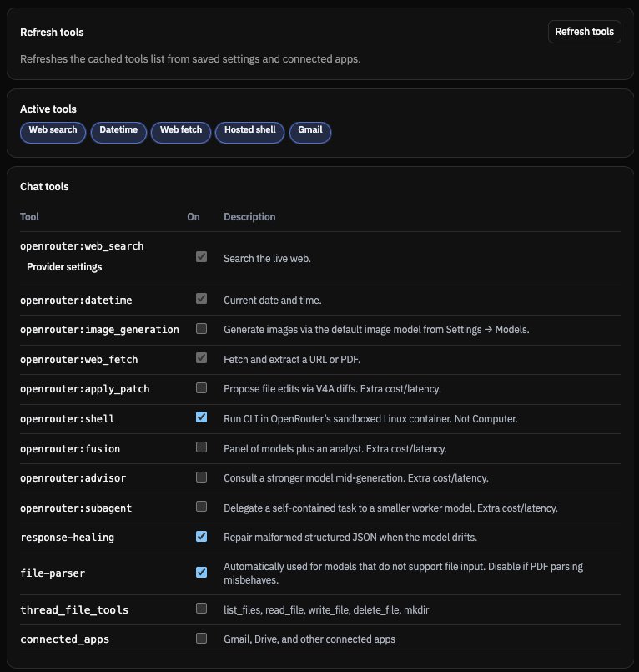This screenshot has height=672, width=639.
Task: Open Provider settings under web_search
Action: pos(64,267)
